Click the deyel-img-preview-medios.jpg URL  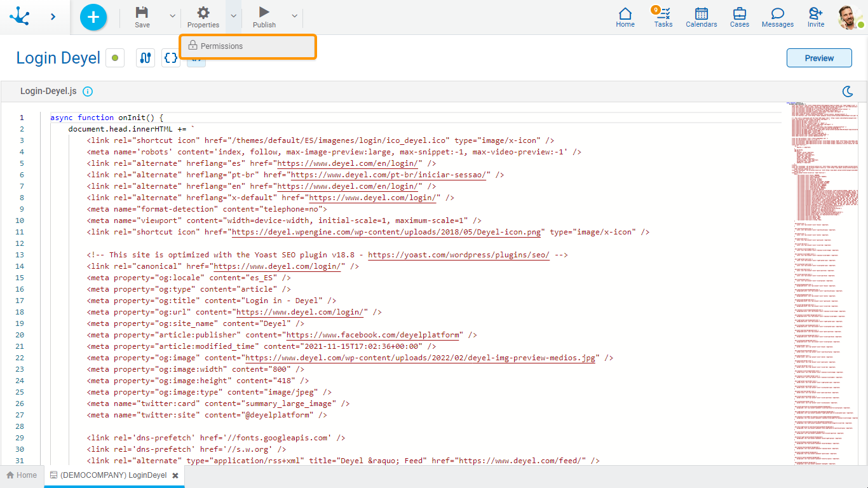421,358
